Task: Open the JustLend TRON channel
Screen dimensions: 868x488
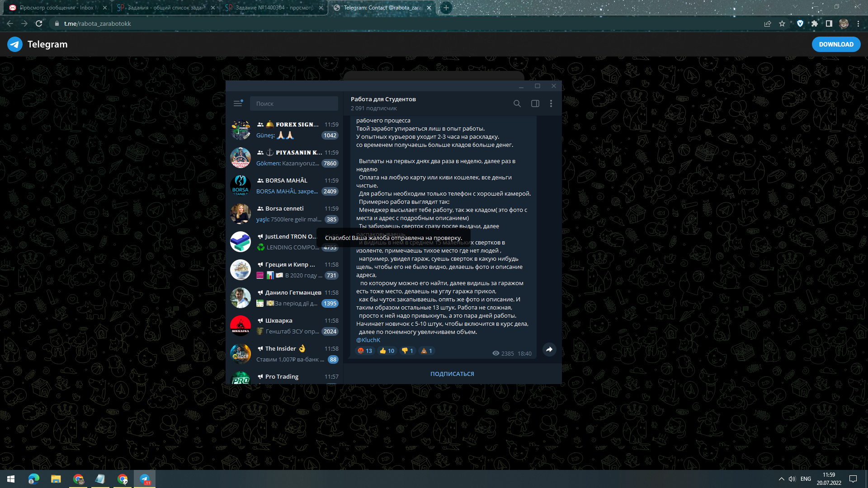Action: [x=284, y=242]
